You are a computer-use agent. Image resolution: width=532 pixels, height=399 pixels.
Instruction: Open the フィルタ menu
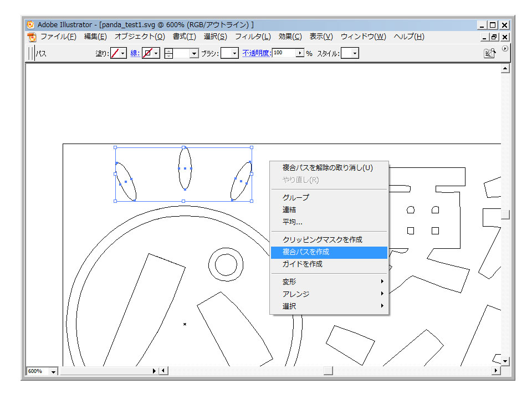(x=253, y=37)
